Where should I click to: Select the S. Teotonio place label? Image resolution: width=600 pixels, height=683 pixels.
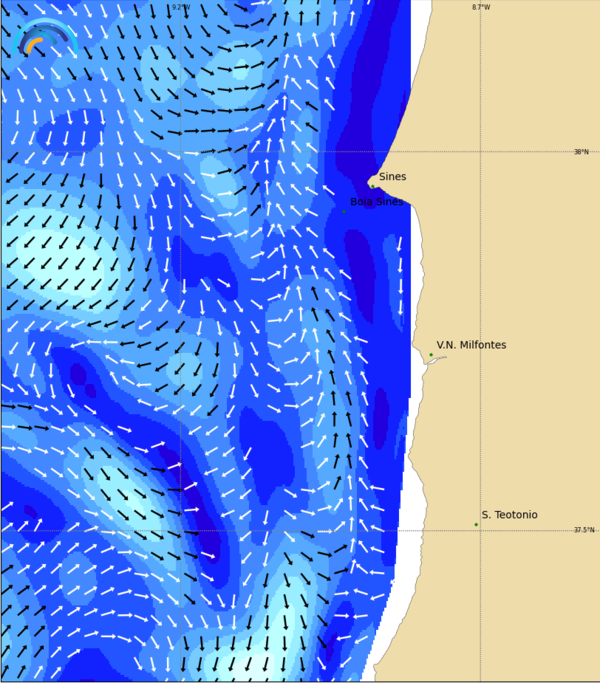click(x=509, y=515)
